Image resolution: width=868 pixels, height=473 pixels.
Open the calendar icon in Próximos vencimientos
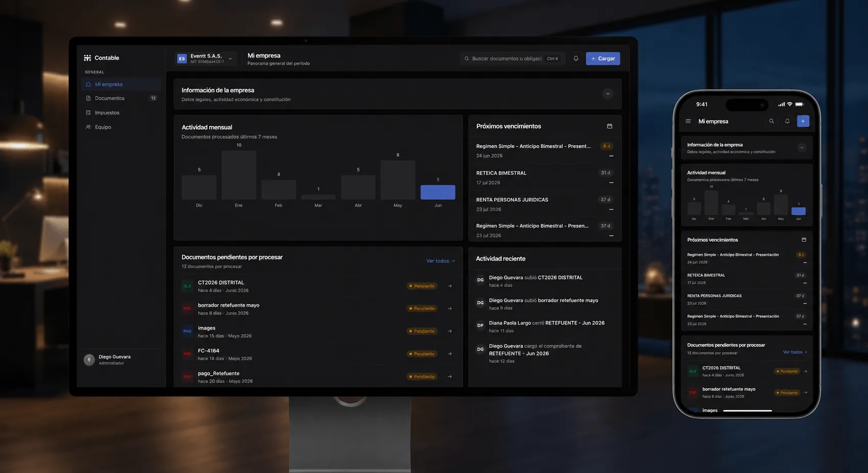tap(609, 126)
